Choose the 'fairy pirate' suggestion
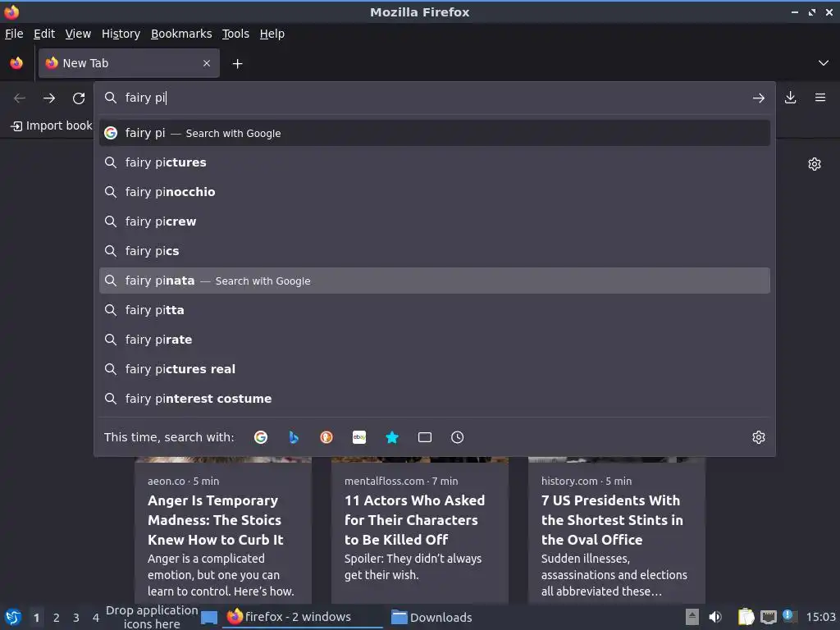The image size is (840, 630). (435, 339)
